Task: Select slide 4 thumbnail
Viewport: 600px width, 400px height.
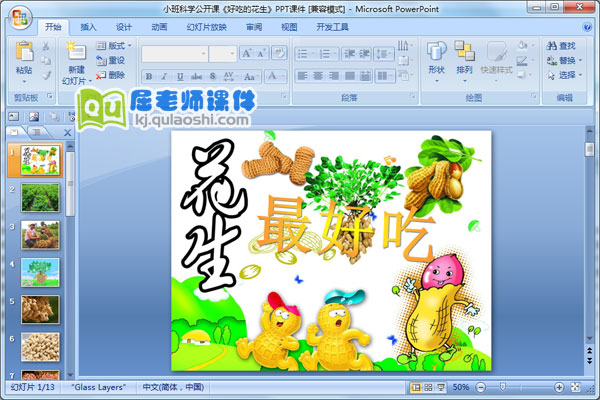Action: 40,273
